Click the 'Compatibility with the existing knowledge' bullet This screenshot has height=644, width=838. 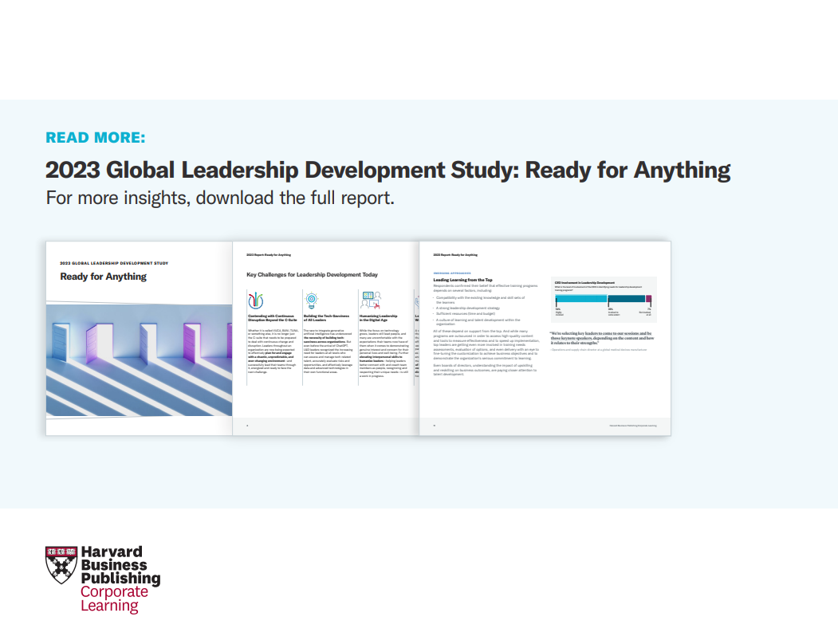click(479, 300)
